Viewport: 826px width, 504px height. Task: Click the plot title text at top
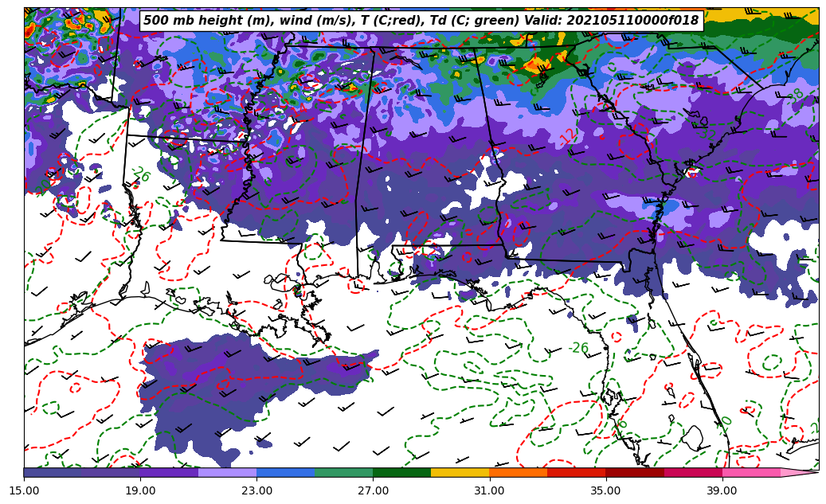(x=421, y=21)
